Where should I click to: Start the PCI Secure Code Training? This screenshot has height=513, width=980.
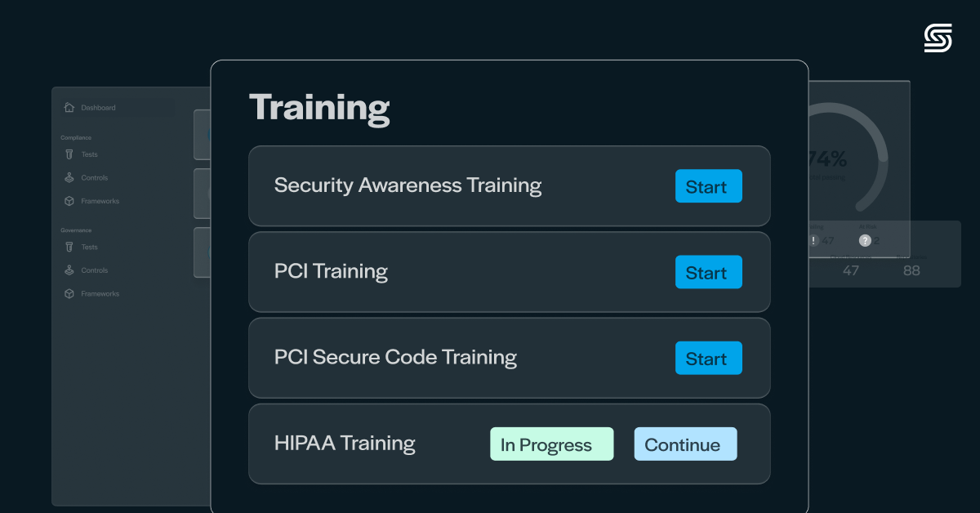click(x=708, y=358)
